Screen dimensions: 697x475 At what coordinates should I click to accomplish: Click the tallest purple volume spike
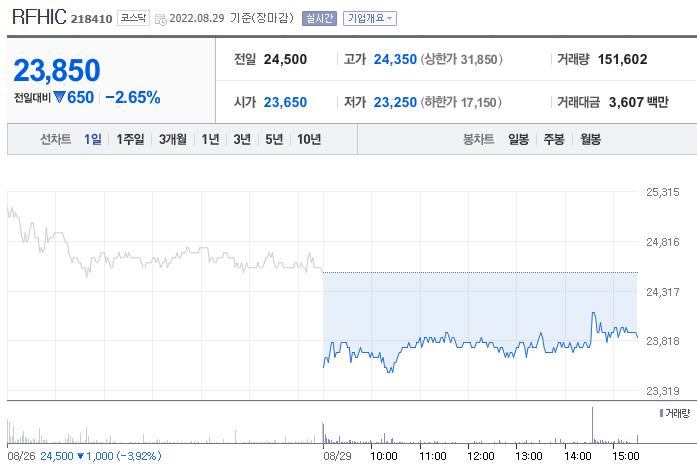pos(593,425)
